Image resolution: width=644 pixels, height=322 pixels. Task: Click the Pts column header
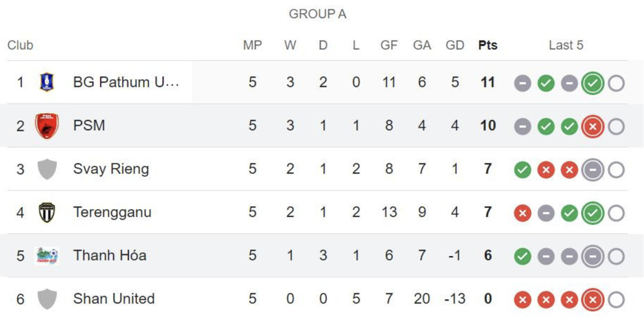pos(488,45)
